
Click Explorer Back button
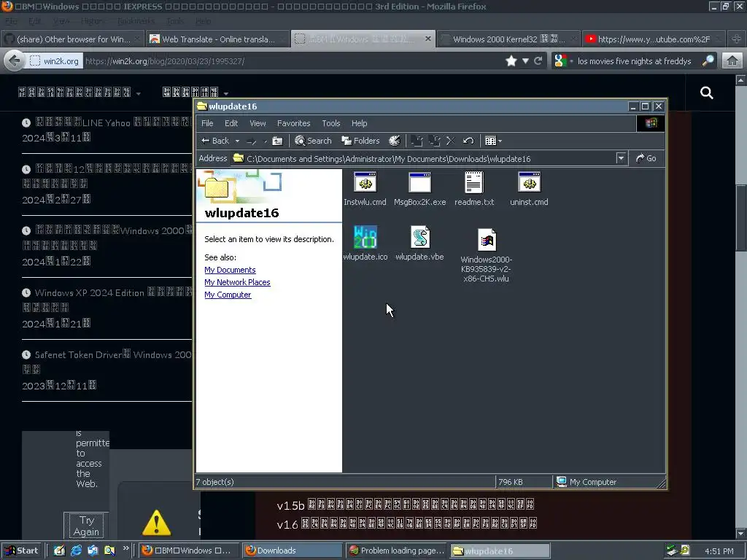coord(215,141)
